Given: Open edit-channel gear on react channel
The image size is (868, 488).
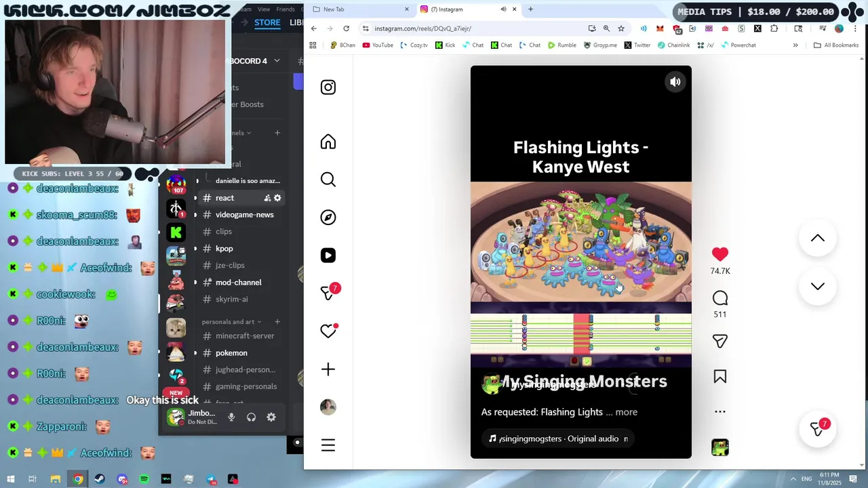Looking at the screenshot, I should (277, 198).
